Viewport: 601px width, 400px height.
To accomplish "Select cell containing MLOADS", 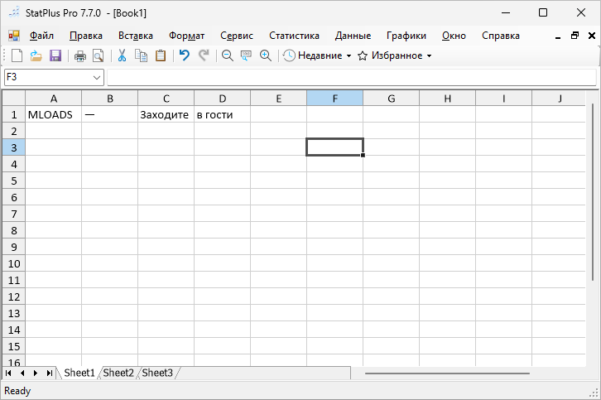I will pyautogui.click(x=54, y=115).
